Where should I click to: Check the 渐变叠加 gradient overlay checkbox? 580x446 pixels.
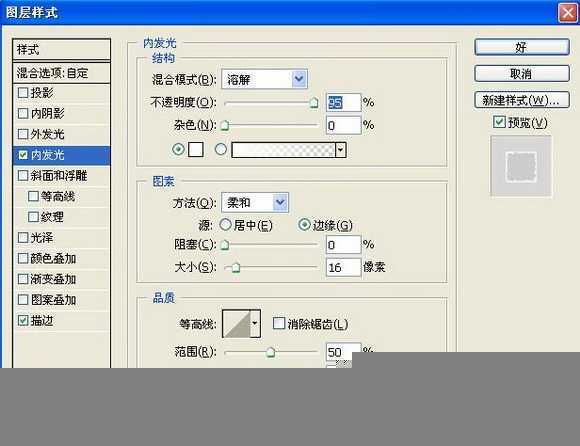(23, 279)
